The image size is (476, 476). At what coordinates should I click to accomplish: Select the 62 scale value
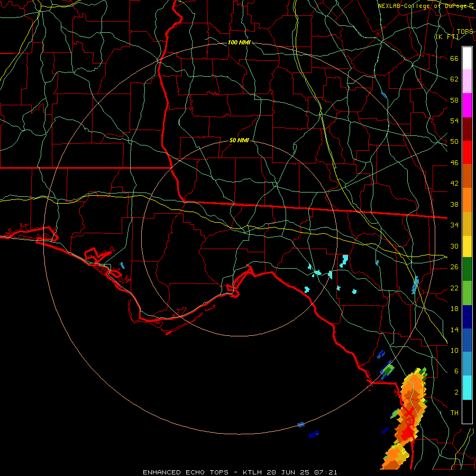pyautogui.click(x=454, y=79)
